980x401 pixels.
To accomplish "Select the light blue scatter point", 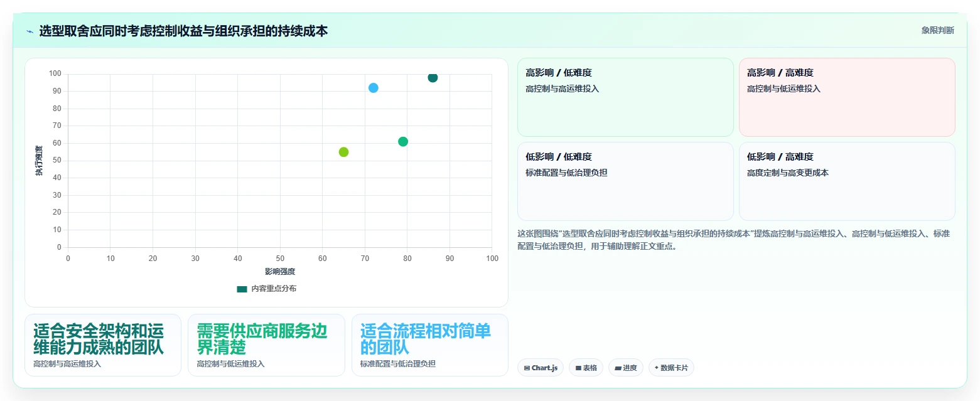I will pos(374,88).
